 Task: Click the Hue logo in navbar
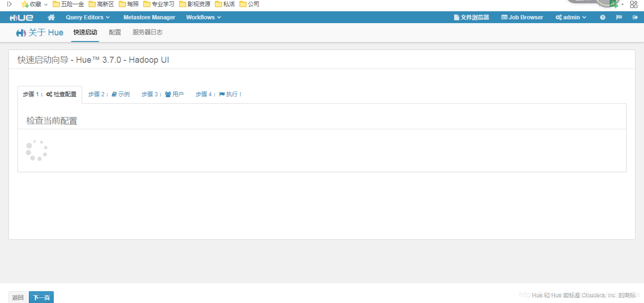pos(21,17)
